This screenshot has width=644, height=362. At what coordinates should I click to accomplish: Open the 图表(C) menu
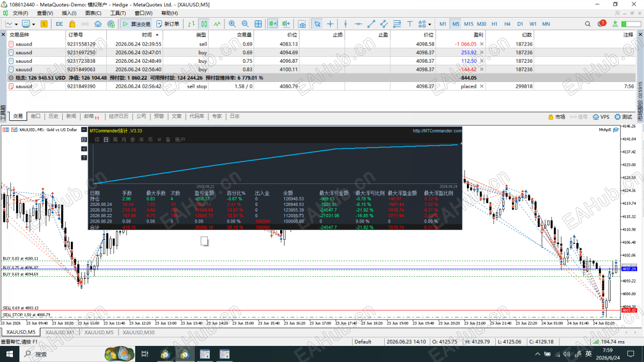coord(93,13)
